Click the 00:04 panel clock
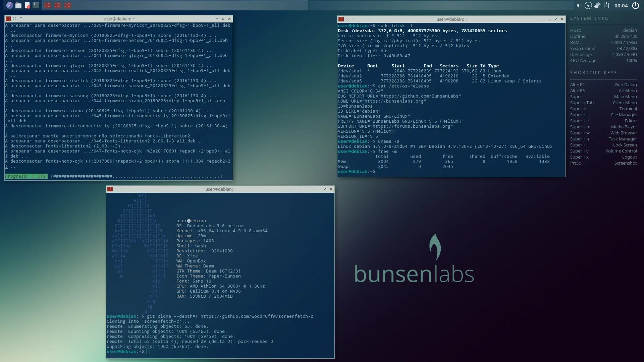644x362 pixels. [621, 6]
